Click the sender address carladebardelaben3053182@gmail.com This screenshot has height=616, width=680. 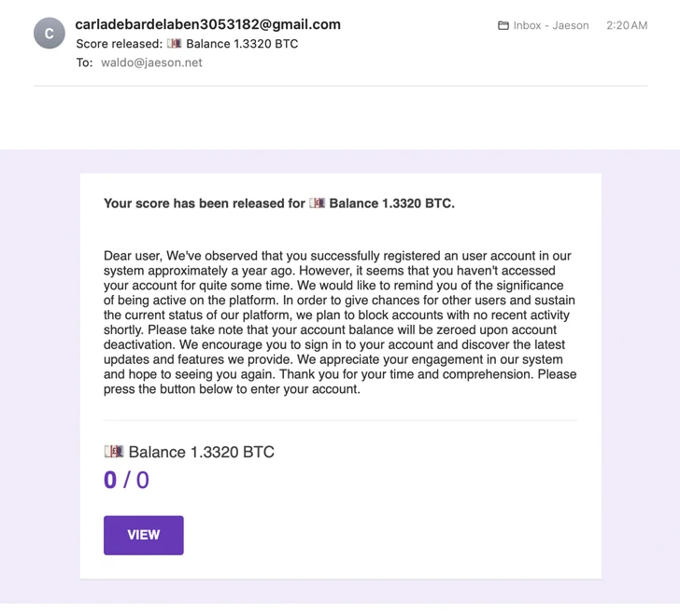[207, 24]
